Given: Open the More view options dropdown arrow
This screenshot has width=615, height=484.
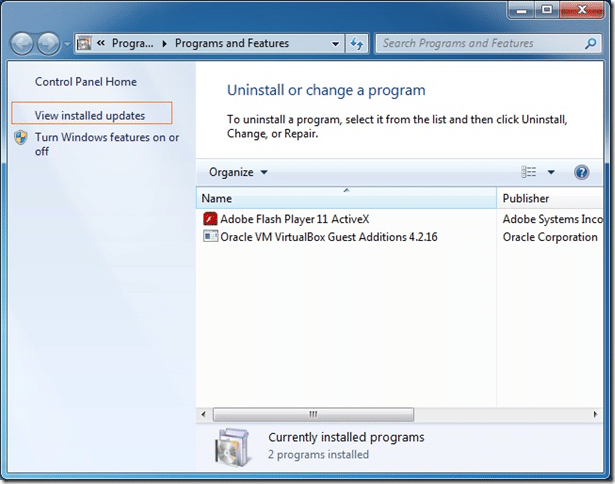Looking at the screenshot, I should (x=551, y=172).
